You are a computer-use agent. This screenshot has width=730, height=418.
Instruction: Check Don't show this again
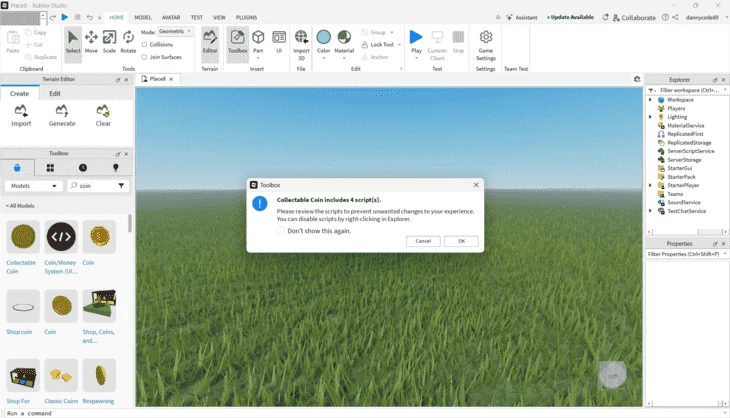[x=281, y=230]
